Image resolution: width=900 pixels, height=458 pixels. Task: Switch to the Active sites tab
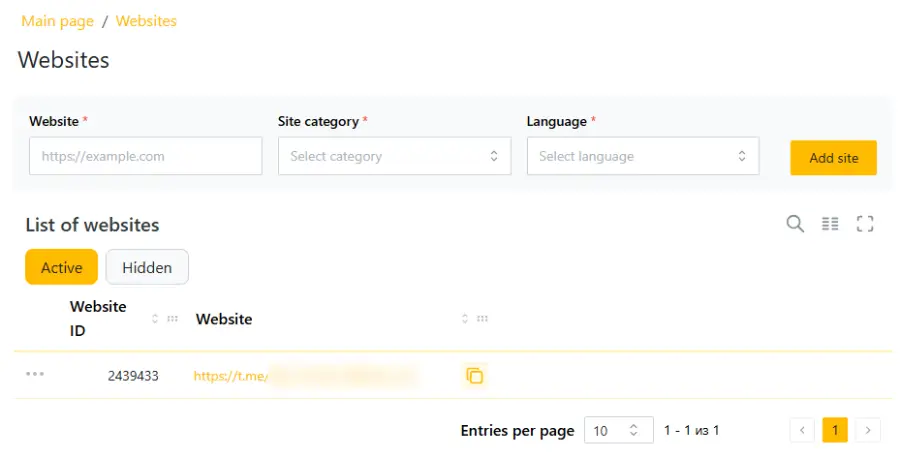(61, 267)
